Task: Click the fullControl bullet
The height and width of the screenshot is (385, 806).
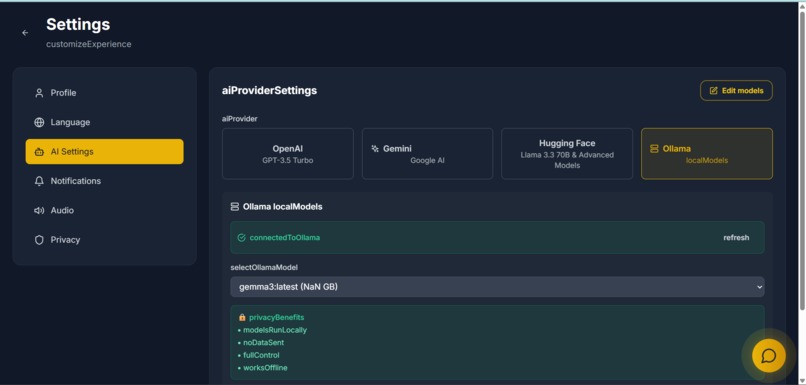Action: tap(261, 355)
